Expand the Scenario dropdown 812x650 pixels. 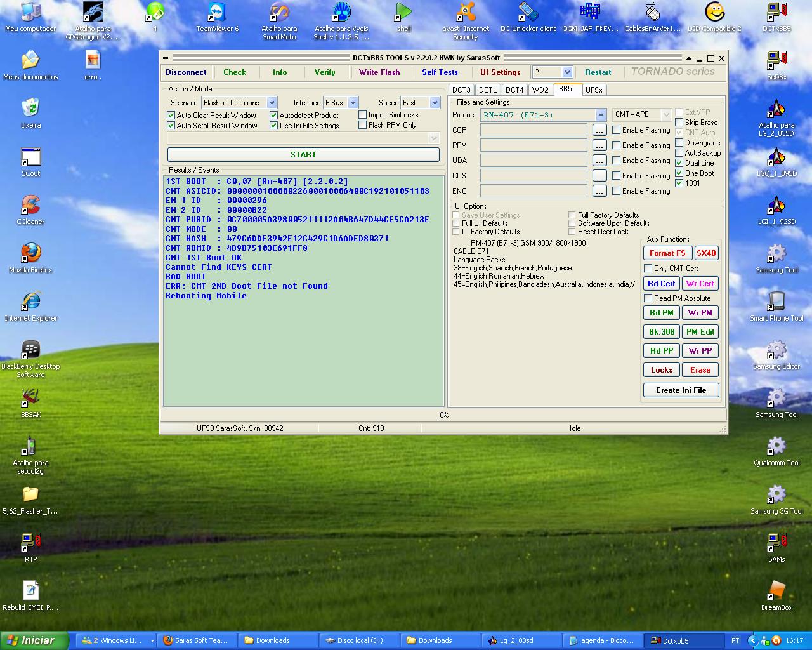[272, 103]
